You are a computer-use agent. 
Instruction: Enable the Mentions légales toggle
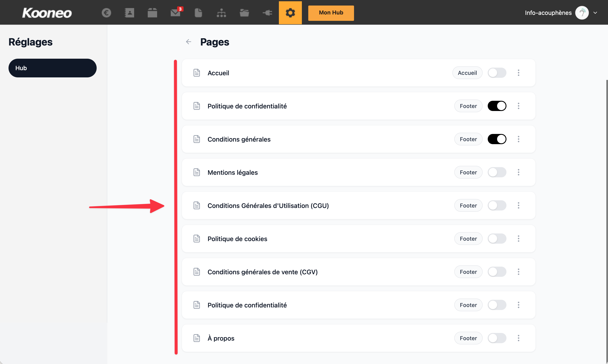[x=497, y=172]
